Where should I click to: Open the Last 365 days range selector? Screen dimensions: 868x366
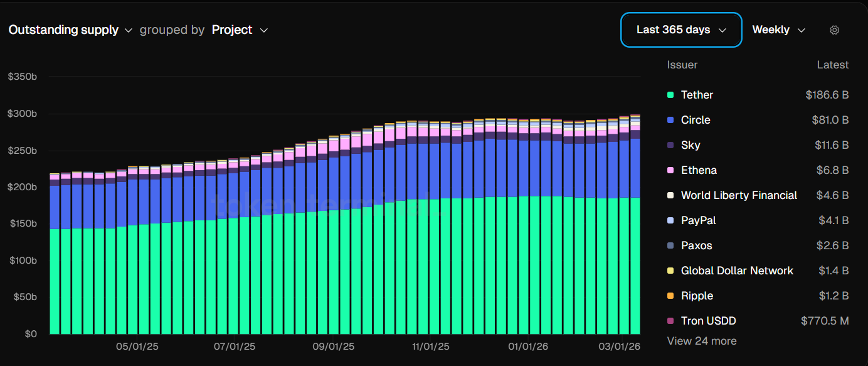681,30
